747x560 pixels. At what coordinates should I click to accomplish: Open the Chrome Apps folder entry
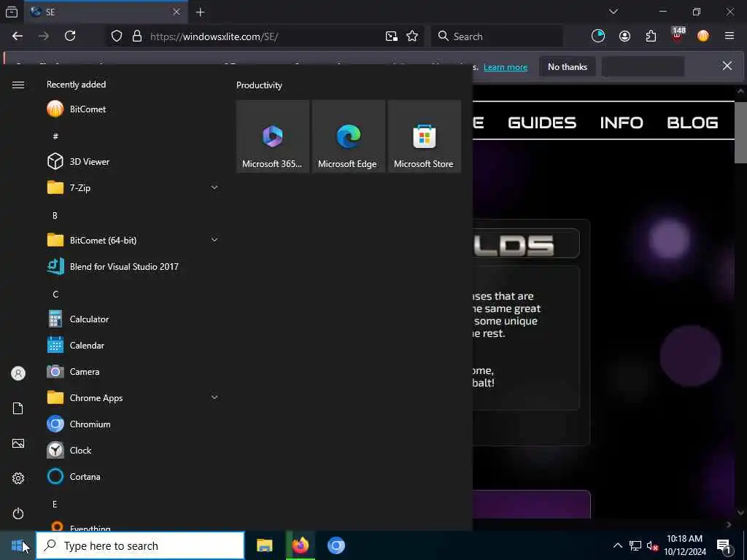pos(133,397)
